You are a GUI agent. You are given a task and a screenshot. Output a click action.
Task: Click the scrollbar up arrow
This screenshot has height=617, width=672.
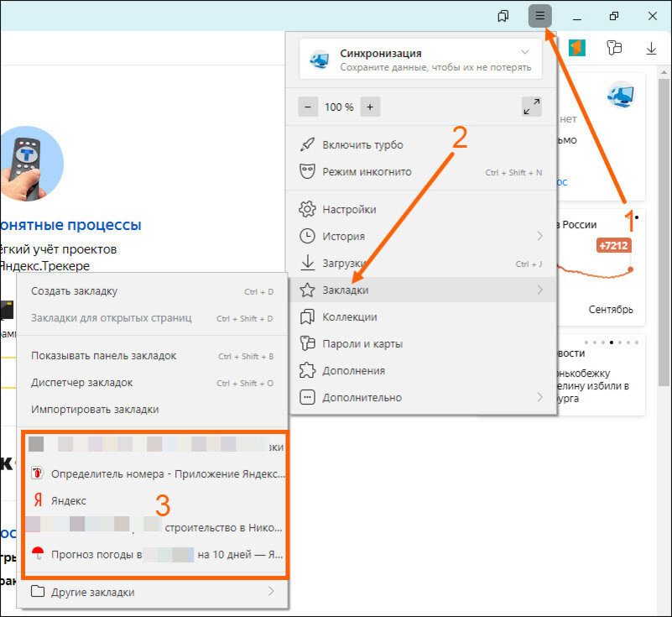point(664,72)
